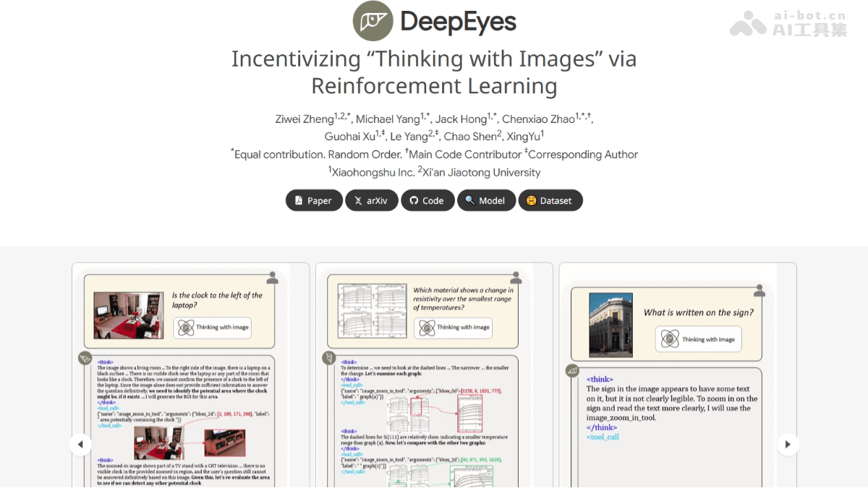
Task: Click the magnifier icon on the Model button
Action: [470, 200]
